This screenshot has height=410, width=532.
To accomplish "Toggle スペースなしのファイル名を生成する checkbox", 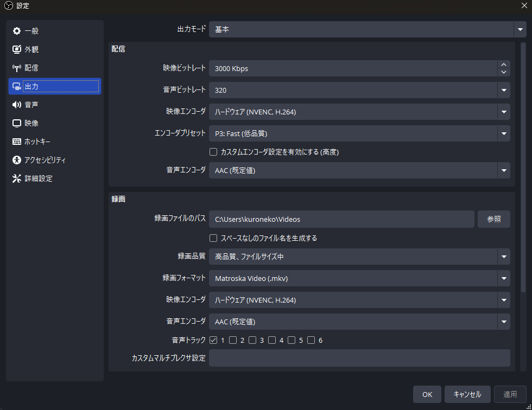I will pyautogui.click(x=213, y=238).
